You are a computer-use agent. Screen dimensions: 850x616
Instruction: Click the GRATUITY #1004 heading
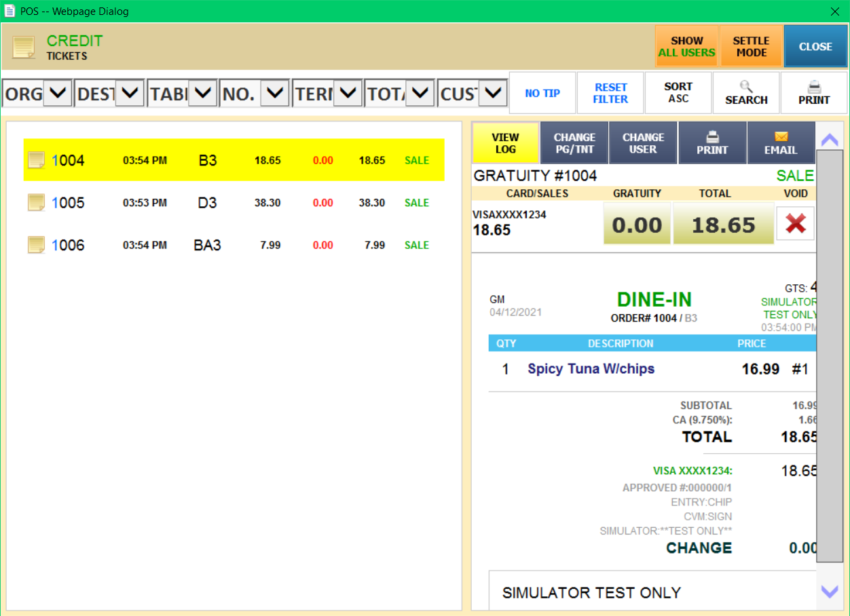(x=536, y=176)
